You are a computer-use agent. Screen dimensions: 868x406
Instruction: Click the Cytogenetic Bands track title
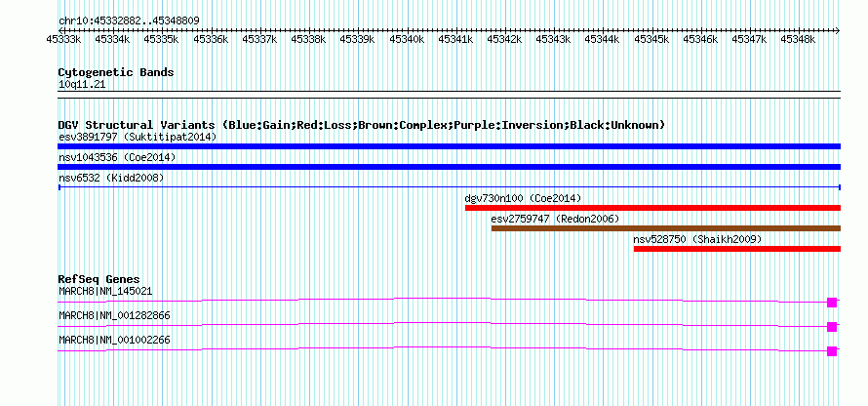[116, 72]
